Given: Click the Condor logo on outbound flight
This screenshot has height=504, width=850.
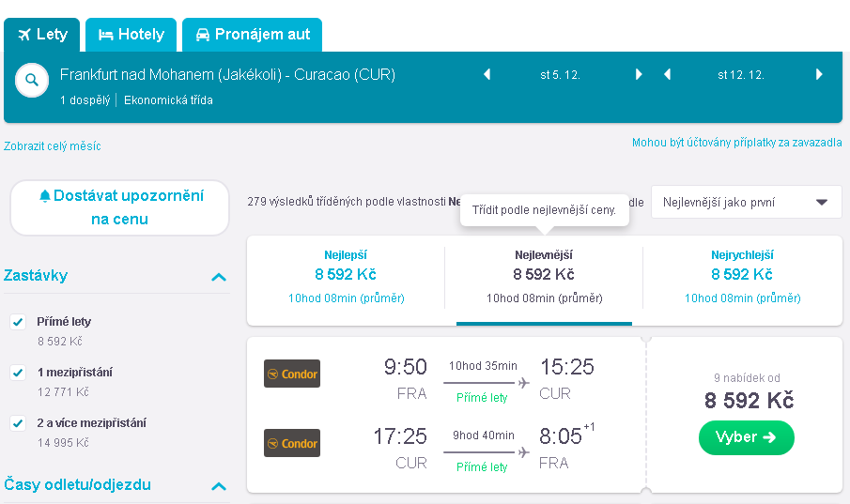Looking at the screenshot, I should [292, 374].
